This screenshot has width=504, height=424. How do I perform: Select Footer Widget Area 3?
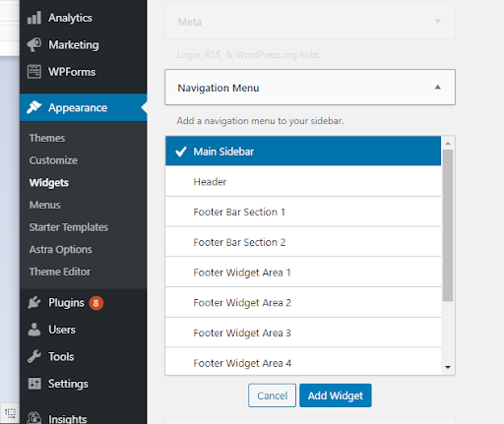coord(303,333)
